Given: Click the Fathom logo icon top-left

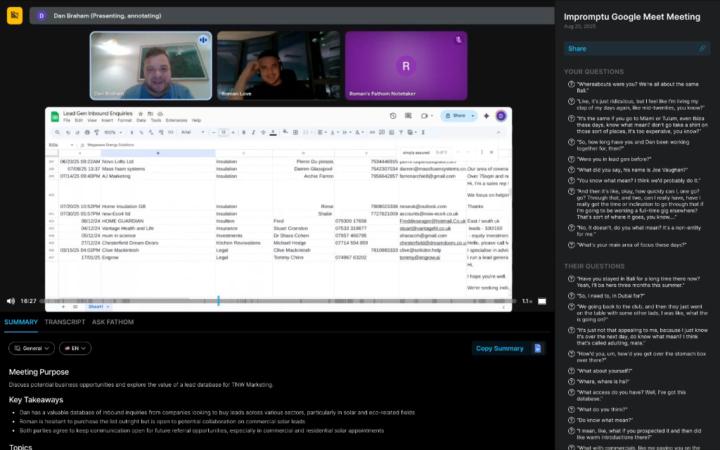Looking at the screenshot, I should [14, 15].
